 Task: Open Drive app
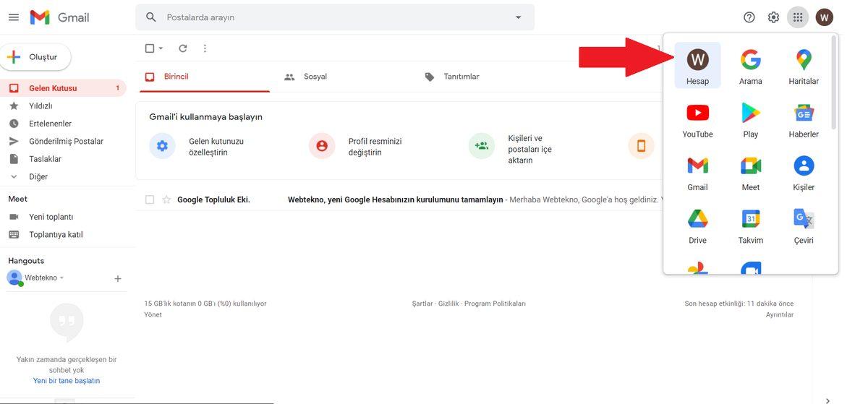pos(697,225)
